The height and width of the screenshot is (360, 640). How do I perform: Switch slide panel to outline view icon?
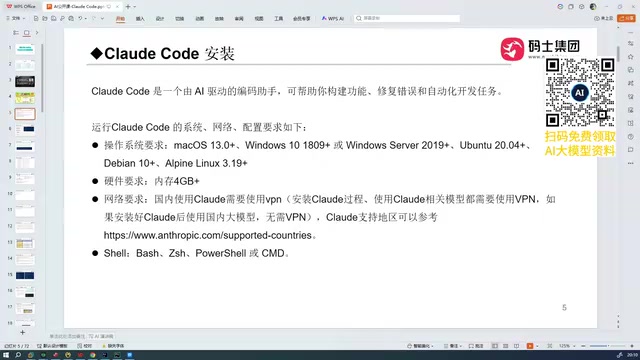click(x=16, y=33)
